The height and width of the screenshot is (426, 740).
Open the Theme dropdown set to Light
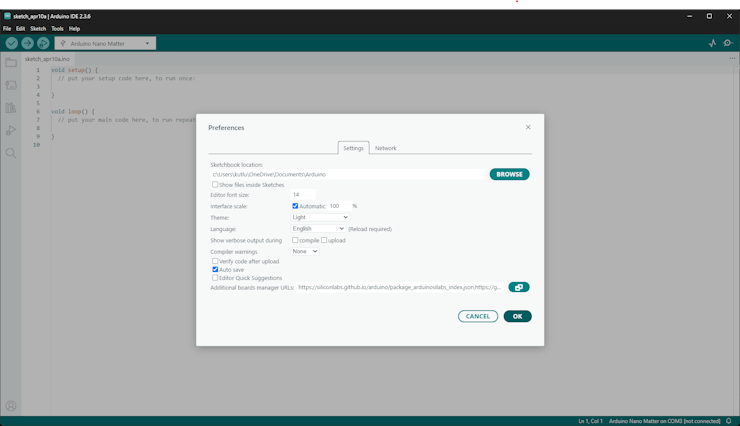point(320,217)
